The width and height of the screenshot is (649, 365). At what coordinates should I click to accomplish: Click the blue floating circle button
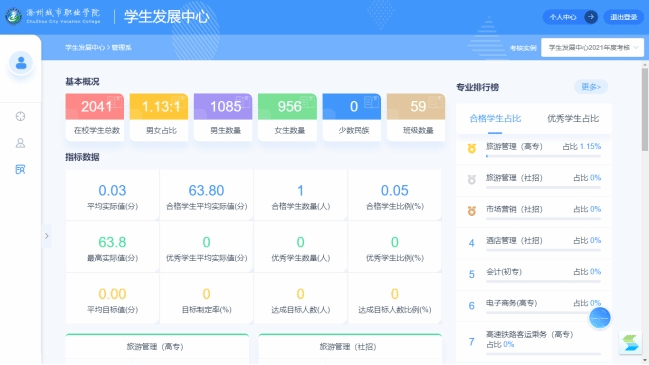tap(599, 318)
